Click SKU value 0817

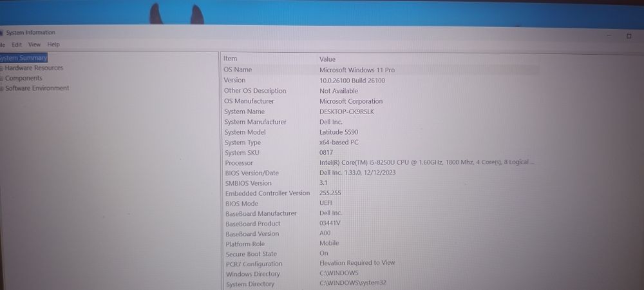(326, 152)
